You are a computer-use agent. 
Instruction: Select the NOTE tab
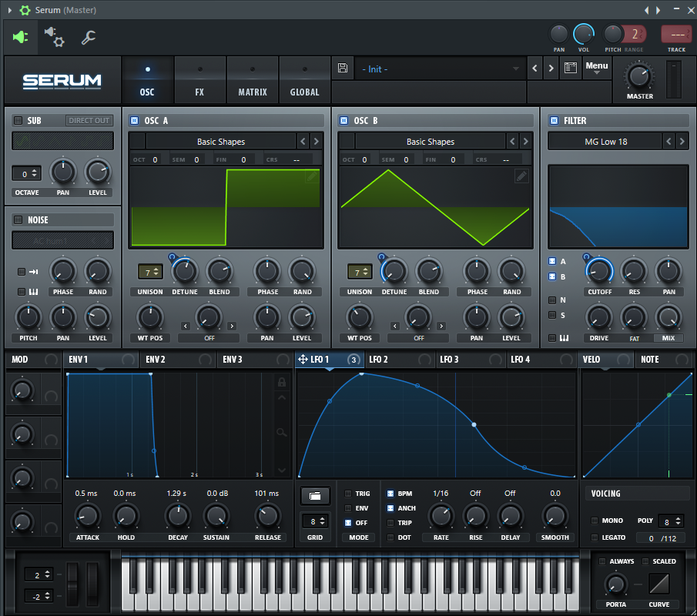[664, 359]
